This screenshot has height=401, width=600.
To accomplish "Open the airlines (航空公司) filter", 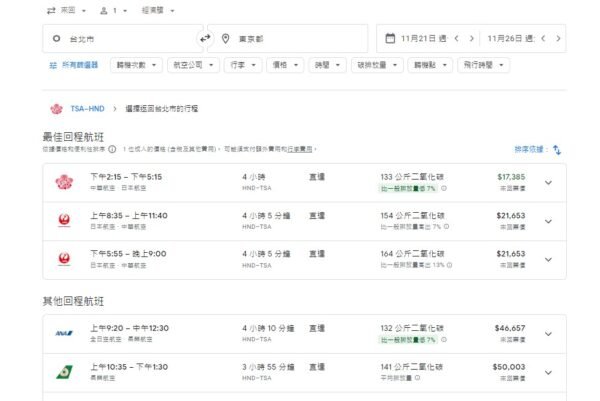I will 193,65.
